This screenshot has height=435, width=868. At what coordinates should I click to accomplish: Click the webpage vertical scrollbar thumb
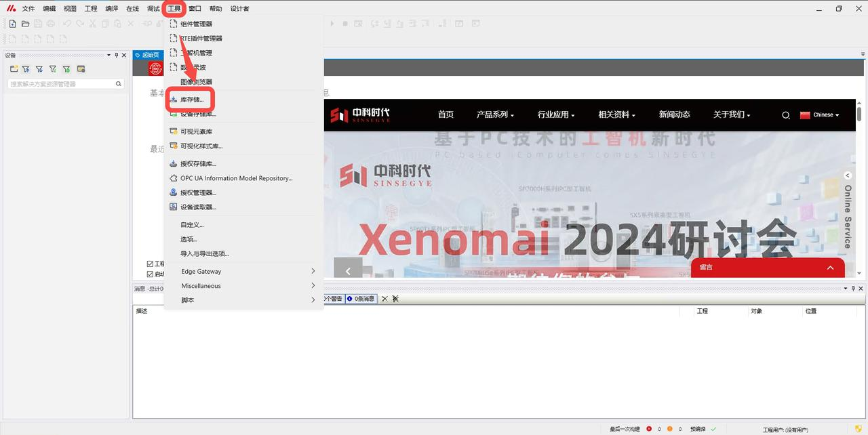pyautogui.click(x=859, y=114)
